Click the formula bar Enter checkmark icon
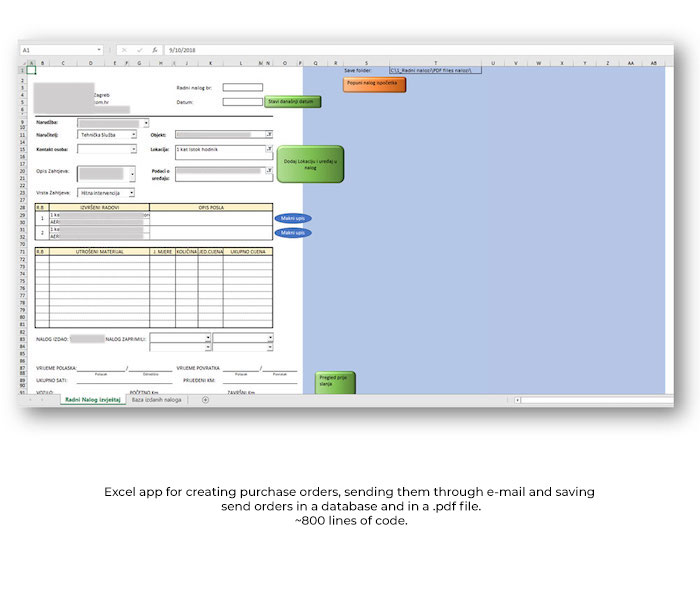This screenshot has height=589, width=700. (139, 50)
